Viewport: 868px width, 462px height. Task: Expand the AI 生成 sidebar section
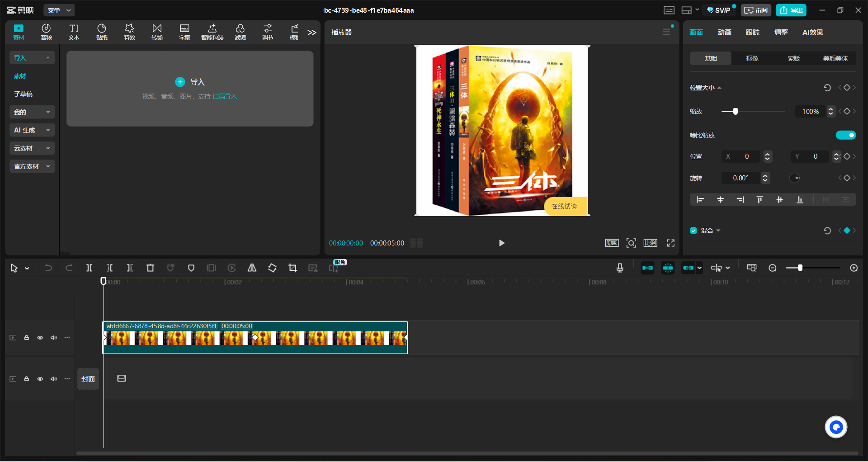32,130
